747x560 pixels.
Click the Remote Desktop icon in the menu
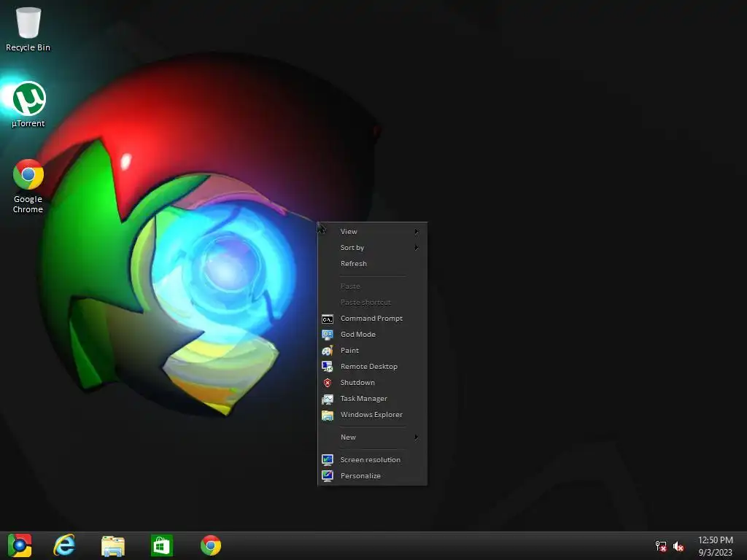(328, 367)
